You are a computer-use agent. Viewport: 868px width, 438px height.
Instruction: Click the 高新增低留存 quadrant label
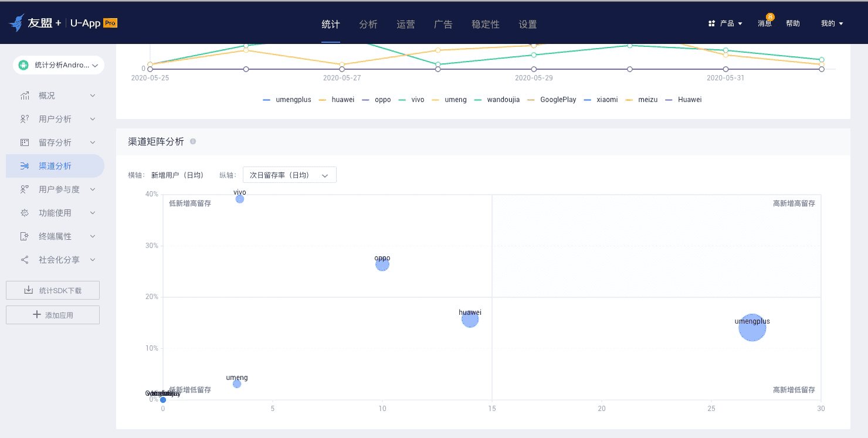point(794,390)
